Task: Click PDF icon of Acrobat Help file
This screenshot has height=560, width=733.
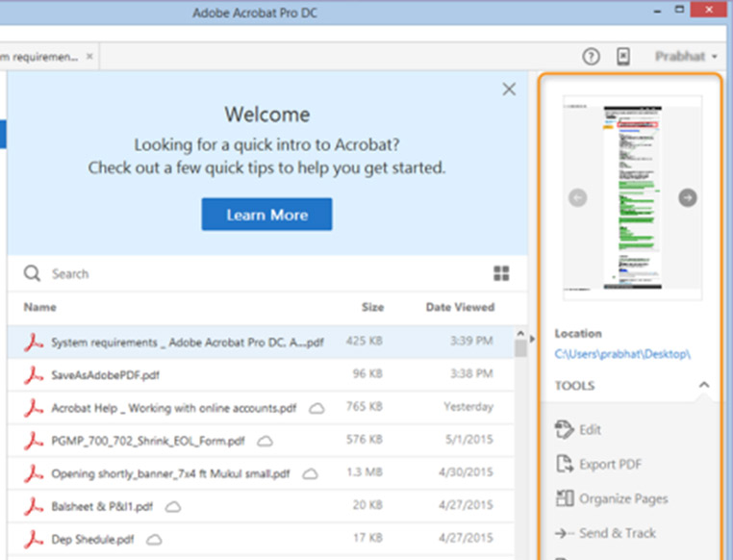Action: (x=34, y=408)
